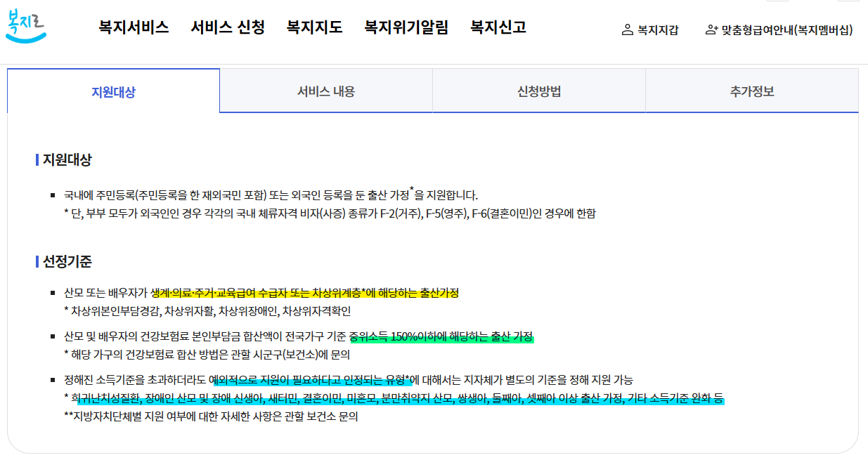Switch to the 서비스 내용 tab

[x=326, y=91]
